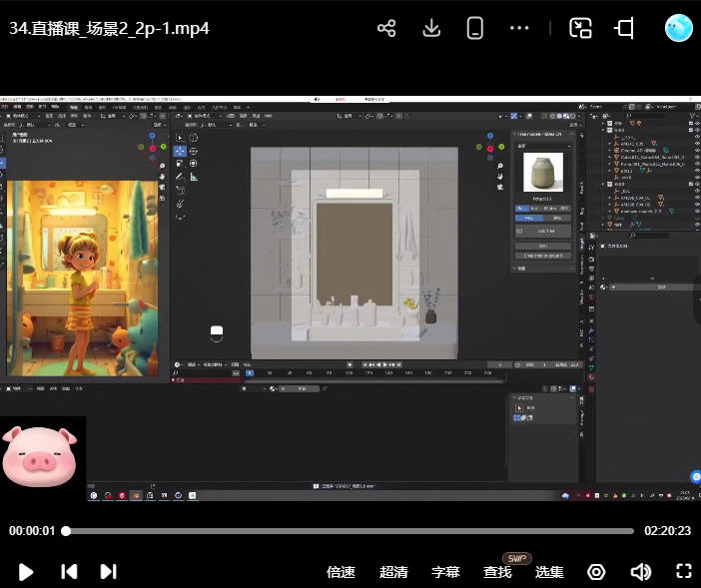Enter fullscreen mode
701x588 pixels.
click(x=684, y=572)
